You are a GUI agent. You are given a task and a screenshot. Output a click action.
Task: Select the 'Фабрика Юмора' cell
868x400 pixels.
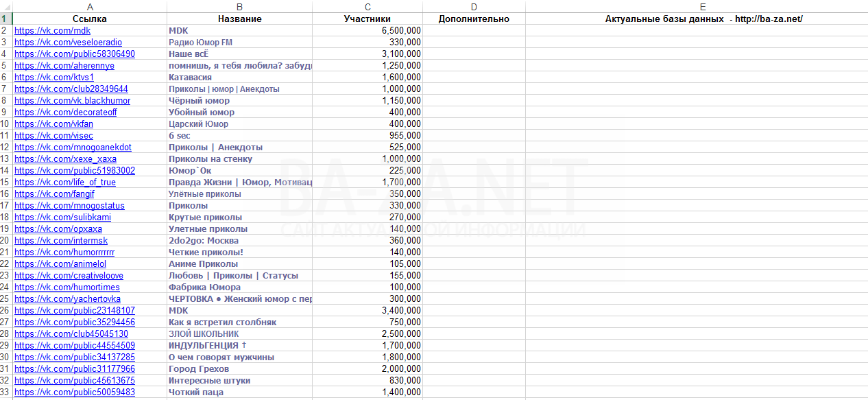[239, 287]
